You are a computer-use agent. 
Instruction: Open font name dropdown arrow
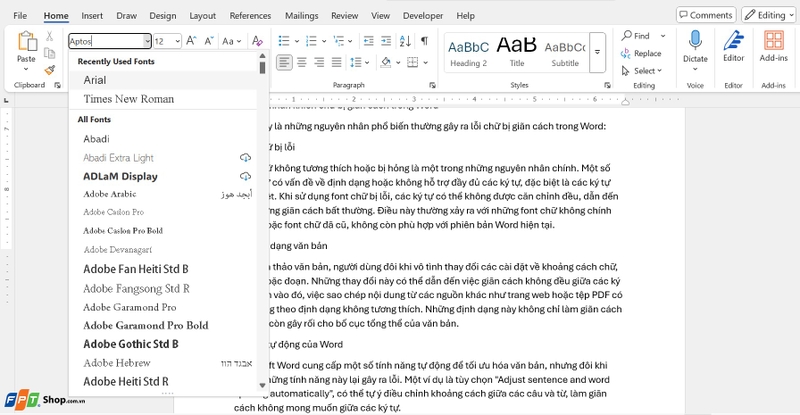coord(147,41)
